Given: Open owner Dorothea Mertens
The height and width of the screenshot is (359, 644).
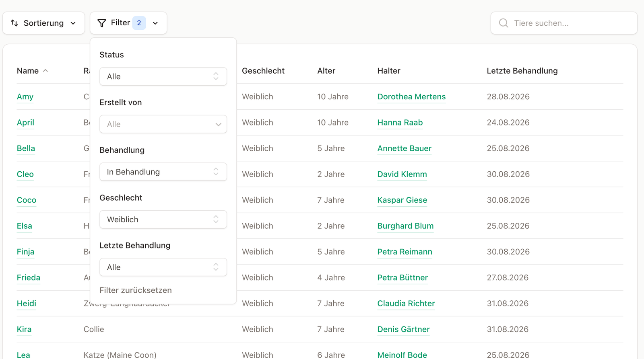Looking at the screenshot, I should pyautogui.click(x=411, y=97).
